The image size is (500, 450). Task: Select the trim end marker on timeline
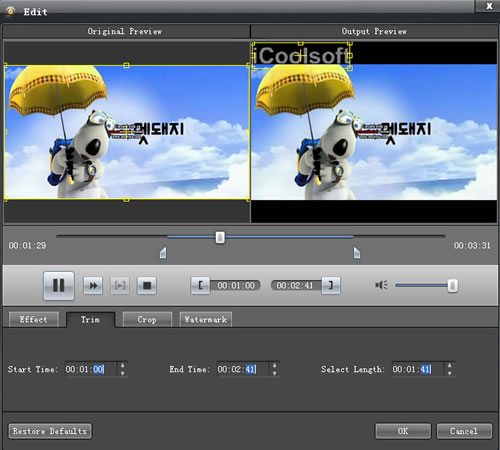357,253
